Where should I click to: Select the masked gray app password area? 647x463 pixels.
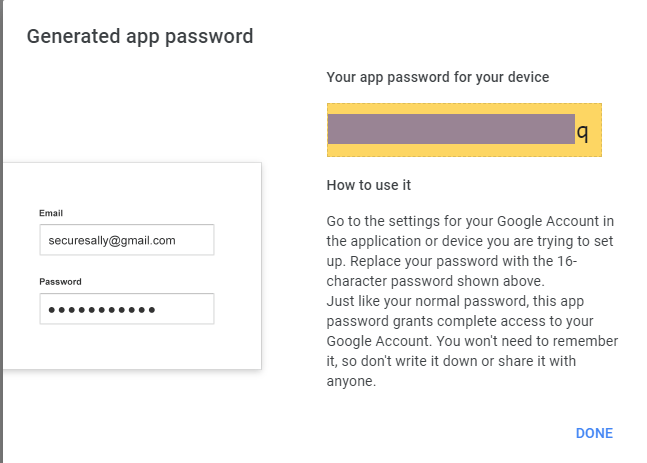coord(450,129)
